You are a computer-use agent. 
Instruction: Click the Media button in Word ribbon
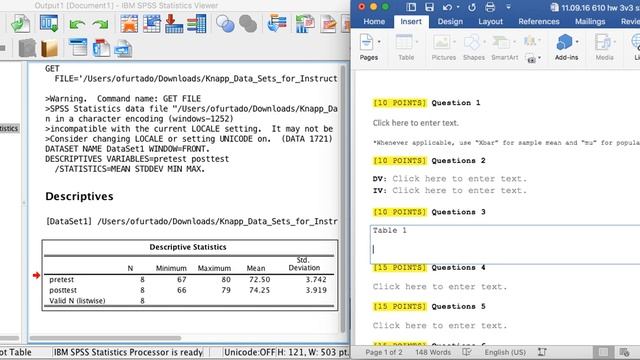coord(604,47)
